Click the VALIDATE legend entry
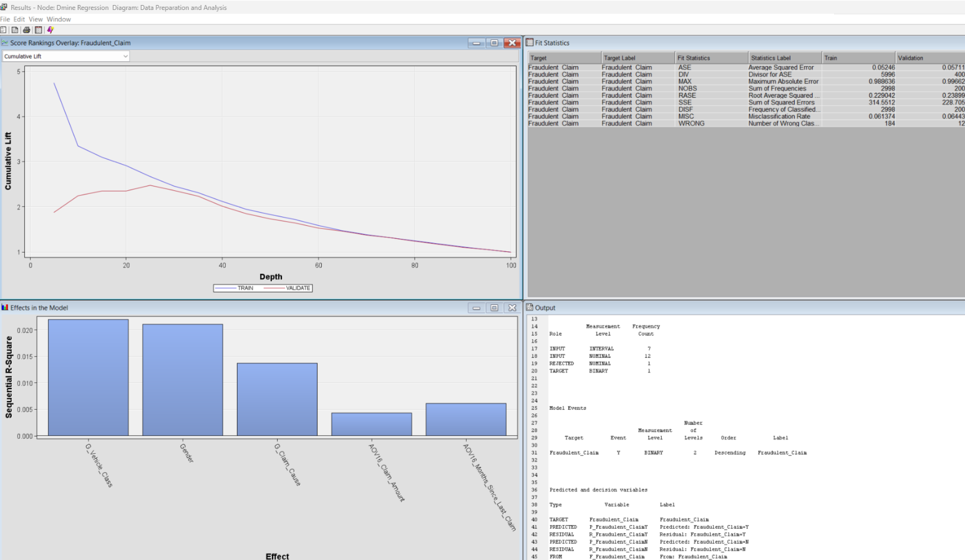 288,288
